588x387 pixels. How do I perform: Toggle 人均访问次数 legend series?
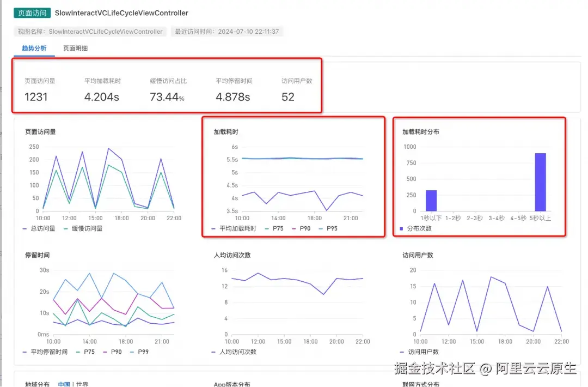point(234,352)
